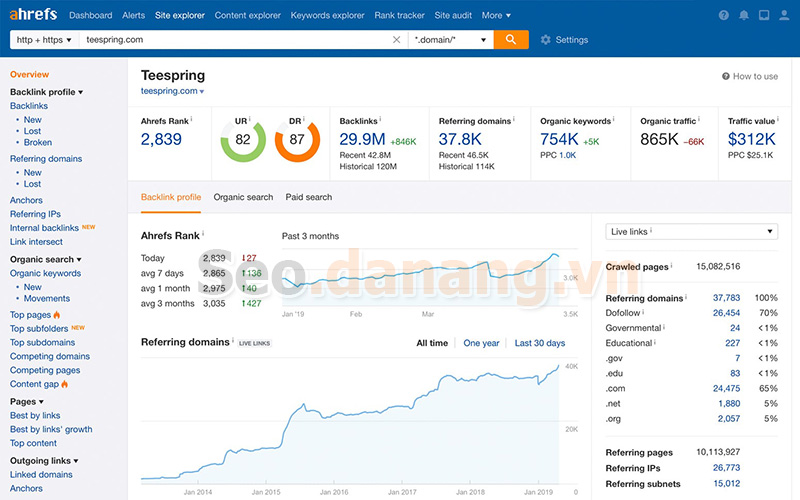
Task: Select the All time chart range
Action: [x=432, y=343]
